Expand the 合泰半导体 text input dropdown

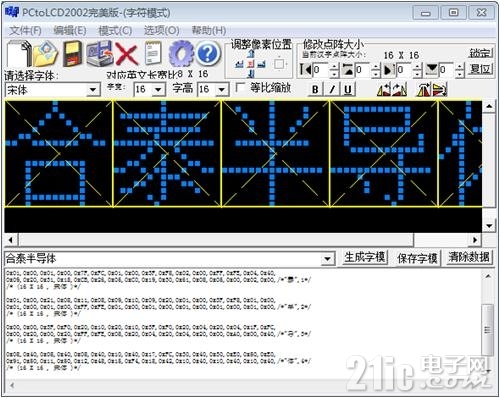click(327, 259)
